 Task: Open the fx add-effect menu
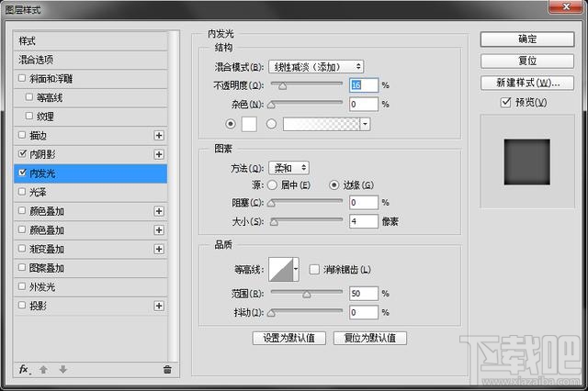coord(25,370)
